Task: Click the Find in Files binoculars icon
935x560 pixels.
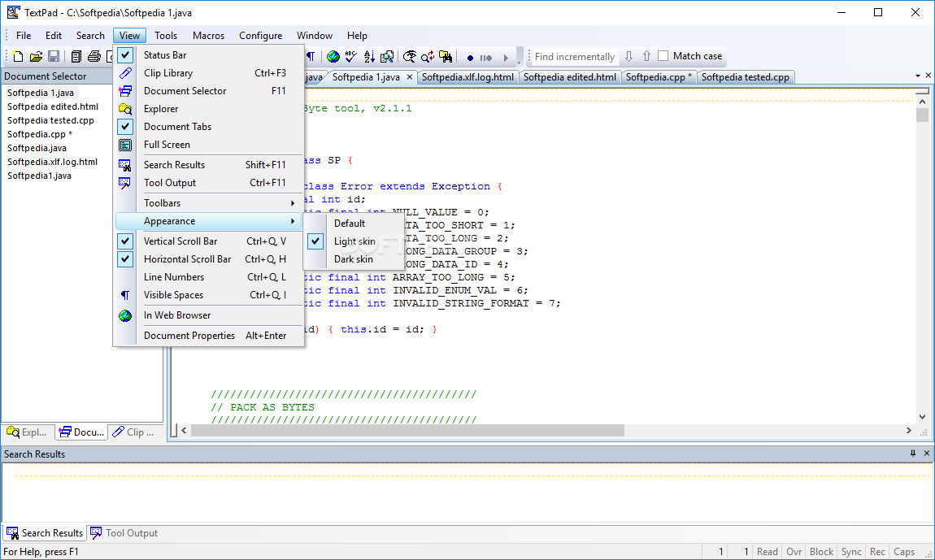Action: (446, 57)
